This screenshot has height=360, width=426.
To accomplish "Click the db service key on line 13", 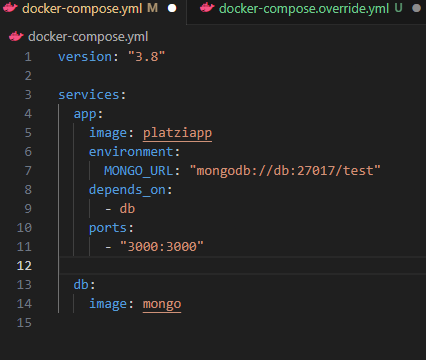I will click(81, 285).
